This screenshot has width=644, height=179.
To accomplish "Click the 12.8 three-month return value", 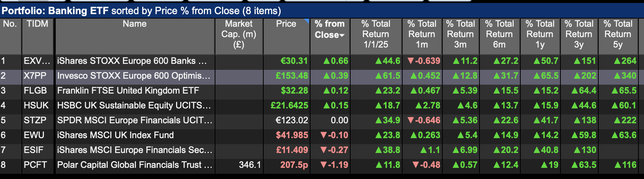I will 465,76.
